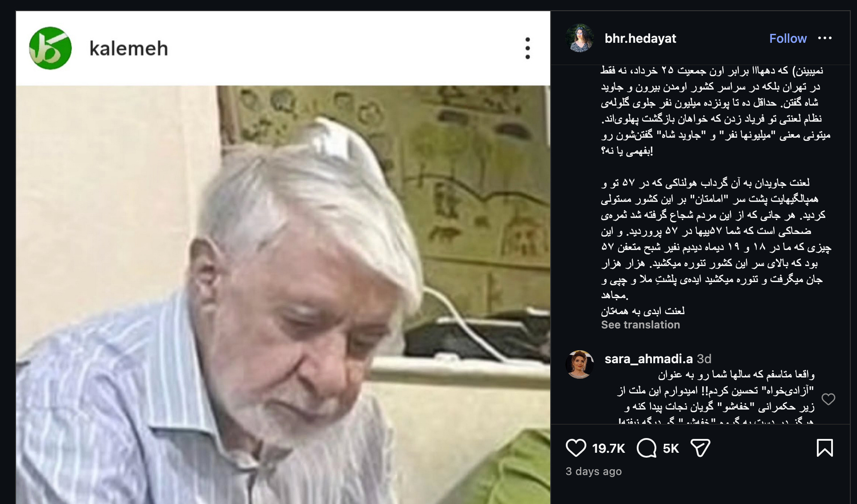The image size is (857, 504).
Task: Open bhr.hedayat username link
Action: [x=640, y=38]
